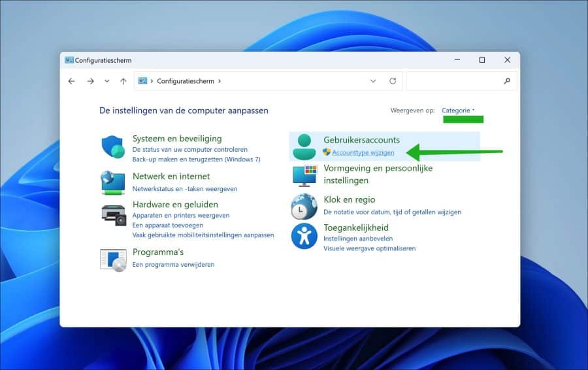Screen dimensions: 588x370
Task: Expand the address bar history dropdown
Action: pos(373,81)
